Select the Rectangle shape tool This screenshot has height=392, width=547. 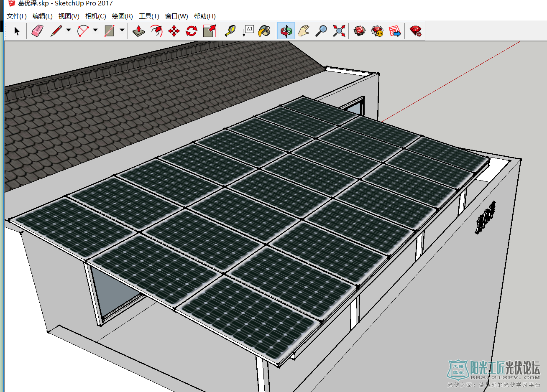point(110,31)
